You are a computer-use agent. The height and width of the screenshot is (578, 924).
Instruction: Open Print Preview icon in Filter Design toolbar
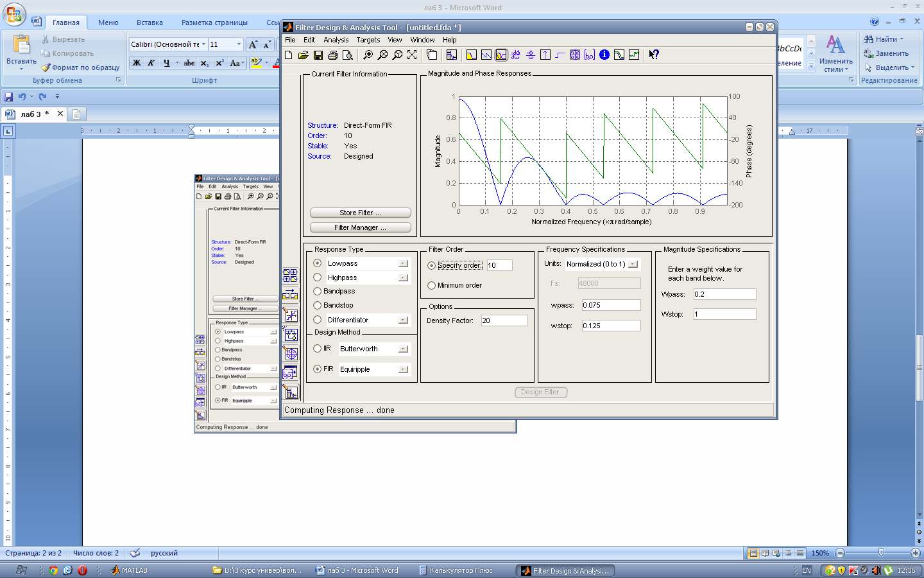[347, 55]
